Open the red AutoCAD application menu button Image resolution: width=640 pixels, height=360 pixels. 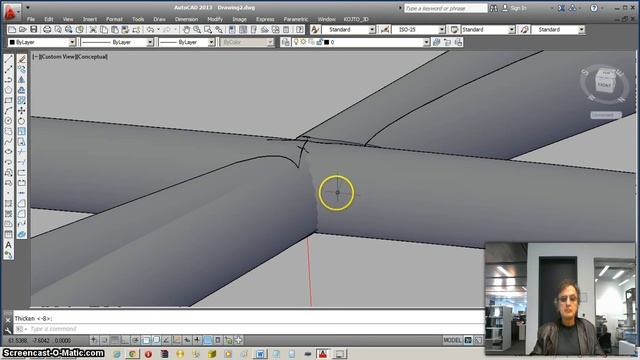(x=11, y=11)
